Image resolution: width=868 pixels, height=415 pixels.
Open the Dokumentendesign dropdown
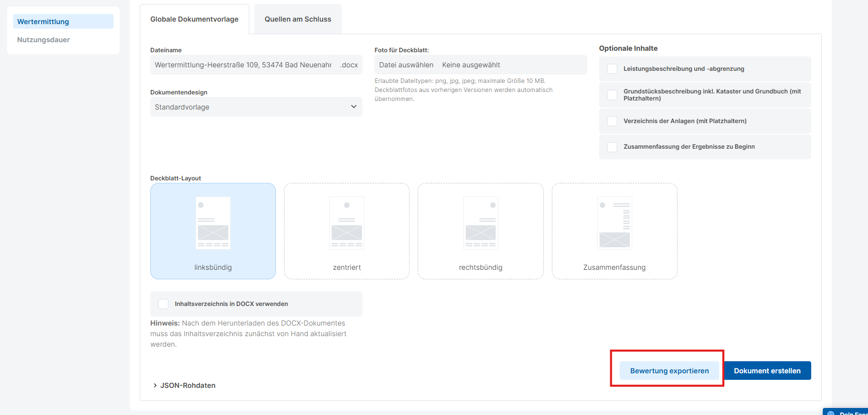[x=256, y=107]
